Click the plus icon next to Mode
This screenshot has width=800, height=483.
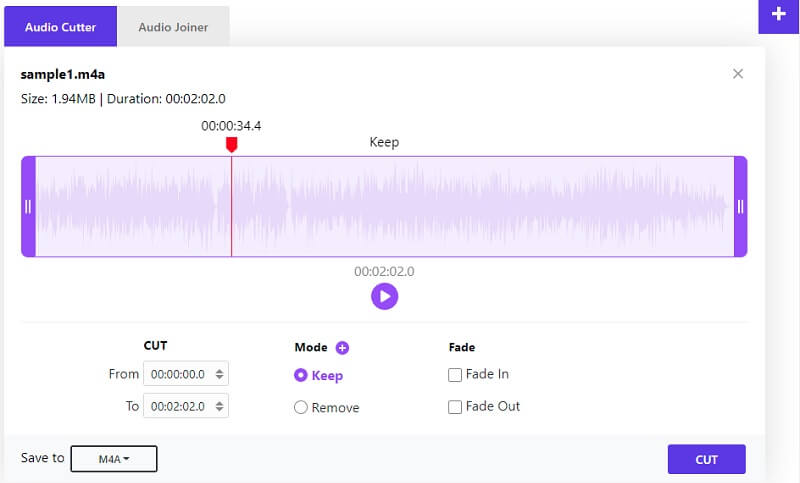click(x=342, y=348)
